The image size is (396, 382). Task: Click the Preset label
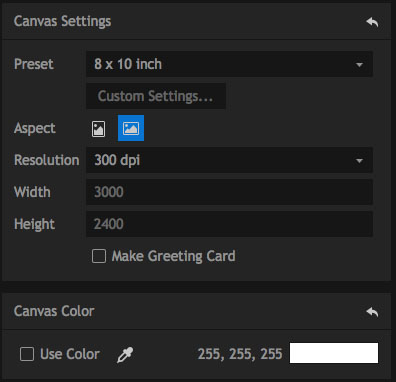34,64
